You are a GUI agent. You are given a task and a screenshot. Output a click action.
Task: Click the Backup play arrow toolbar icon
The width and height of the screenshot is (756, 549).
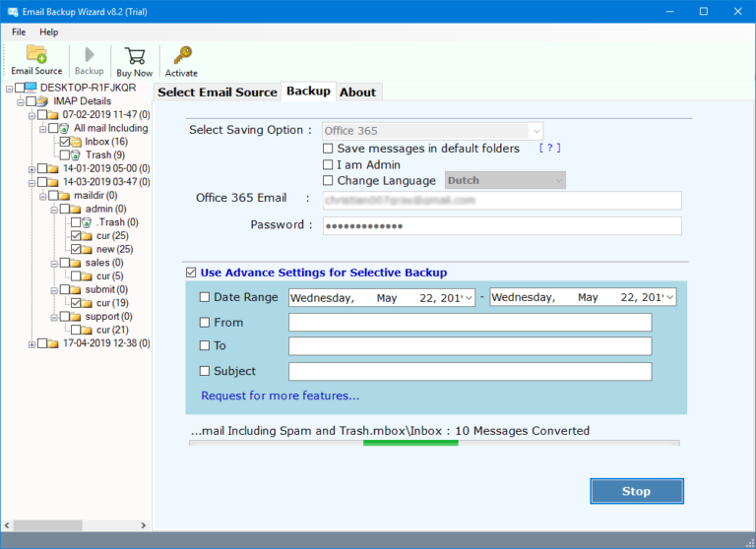tap(90, 54)
